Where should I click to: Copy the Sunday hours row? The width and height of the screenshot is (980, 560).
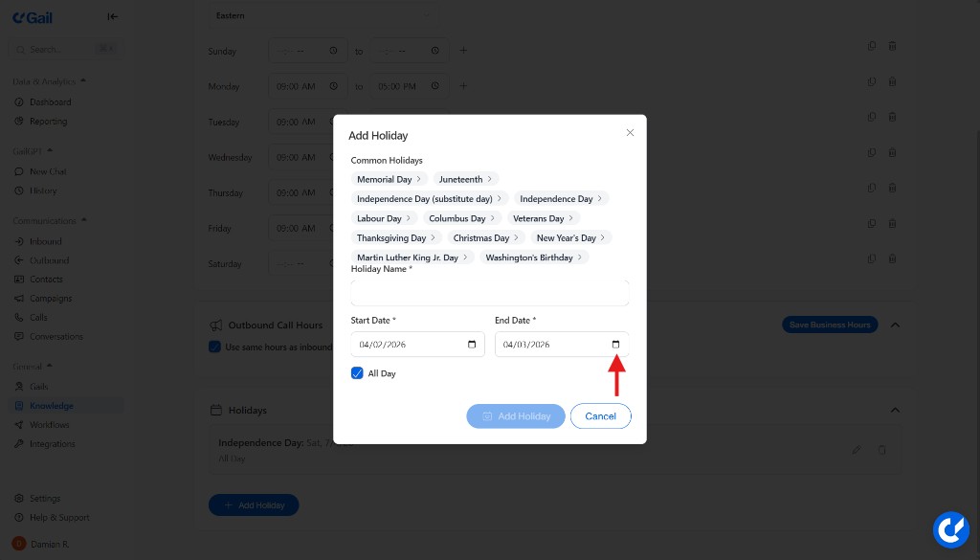tap(872, 46)
